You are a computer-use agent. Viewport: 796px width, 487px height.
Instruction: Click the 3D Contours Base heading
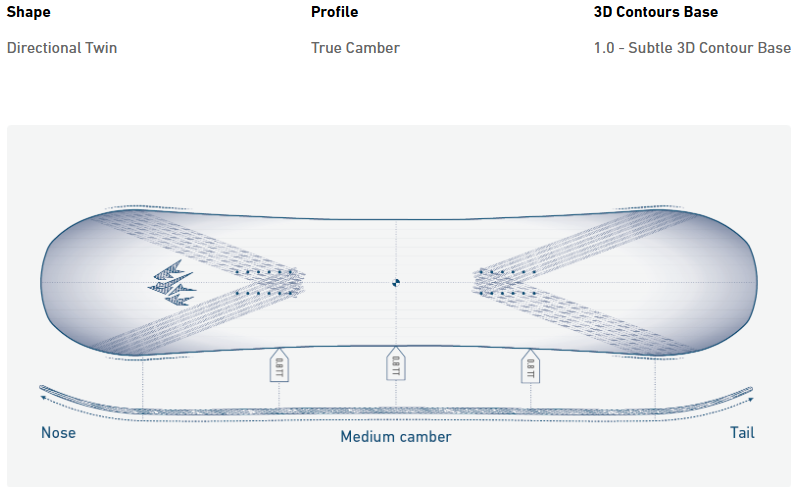point(656,12)
